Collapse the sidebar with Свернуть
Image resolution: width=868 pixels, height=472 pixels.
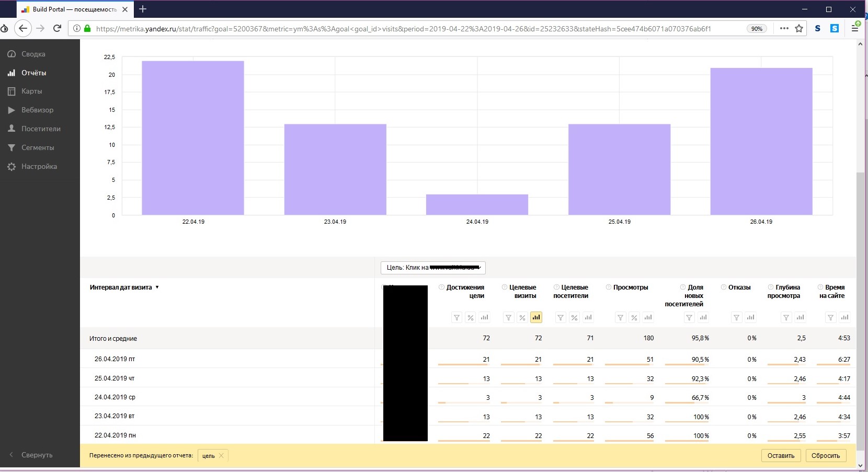31,455
